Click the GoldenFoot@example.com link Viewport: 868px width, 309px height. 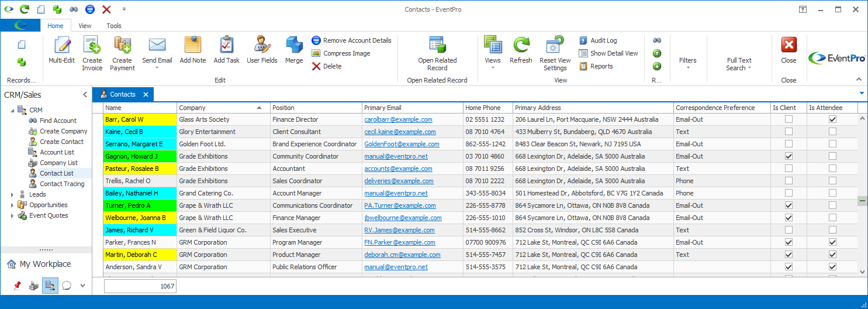click(x=402, y=144)
